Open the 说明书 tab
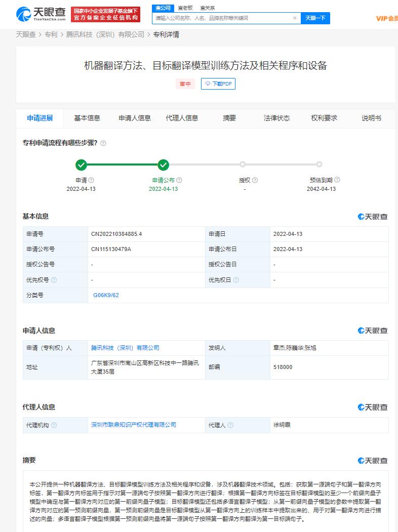This screenshot has height=532, width=398. pos(372,118)
